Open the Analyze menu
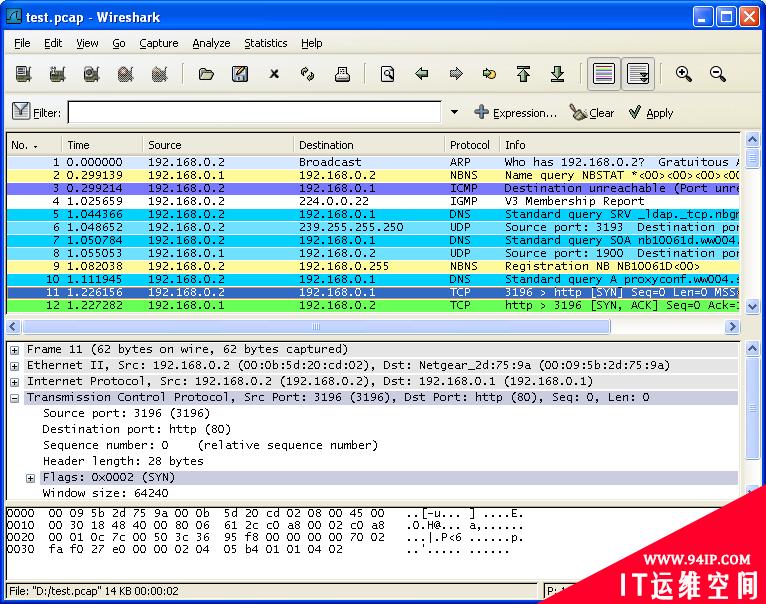The height and width of the screenshot is (604, 766). click(x=211, y=43)
